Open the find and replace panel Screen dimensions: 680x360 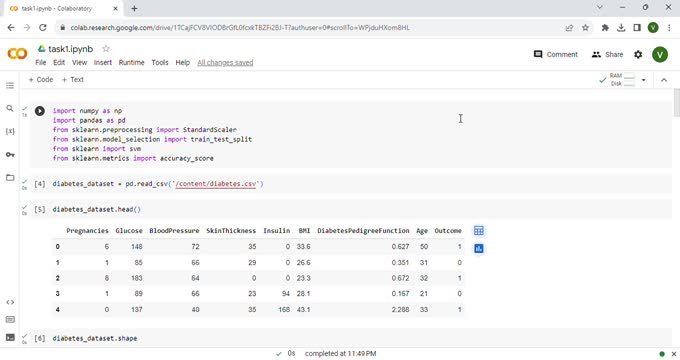pos(10,108)
